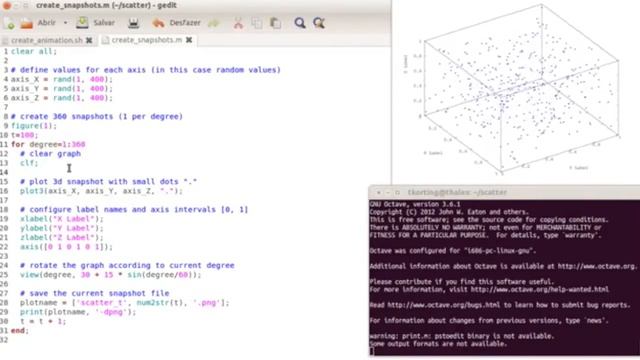Click the Desfazer undo button
Screen dimensions: 640x360
point(176,23)
